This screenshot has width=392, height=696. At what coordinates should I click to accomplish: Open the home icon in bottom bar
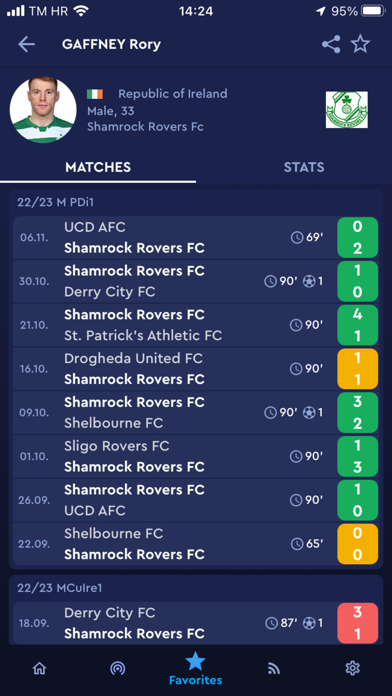coord(40,668)
